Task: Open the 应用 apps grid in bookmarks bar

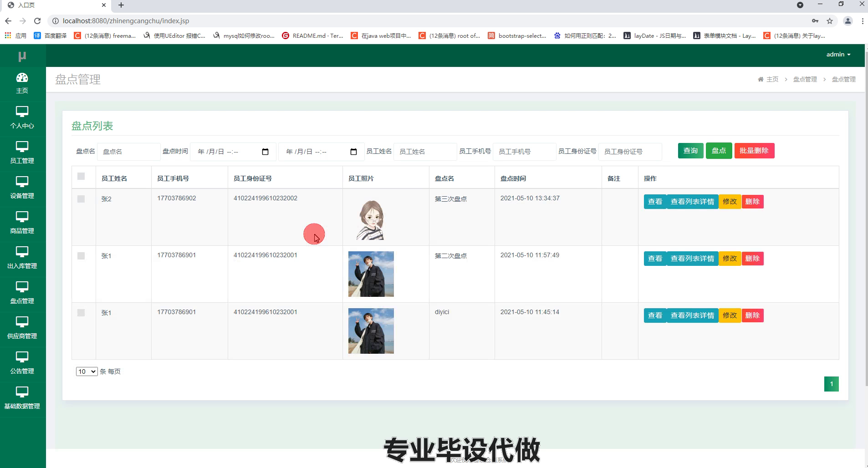Action: (x=15, y=36)
